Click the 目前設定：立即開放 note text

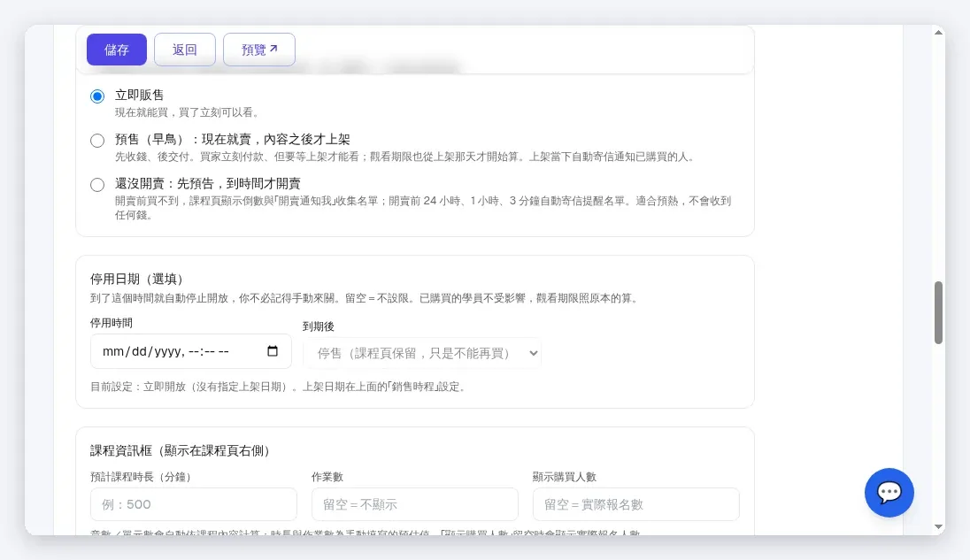(278, 387)
